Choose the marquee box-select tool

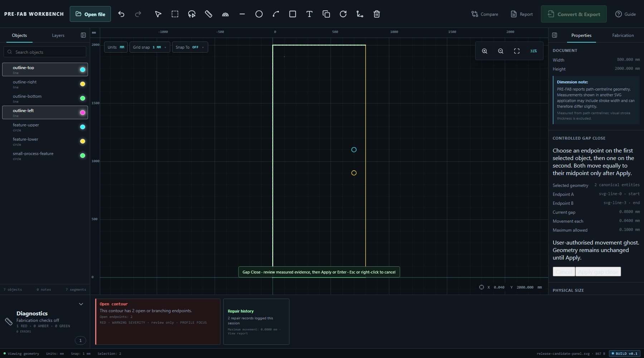click(x=175, y=14)
